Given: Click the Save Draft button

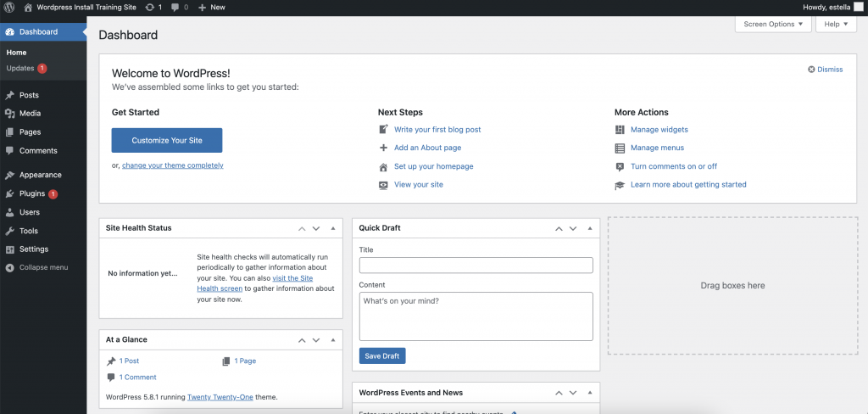Looking at the screenshot, I should (x=382, y=355).
